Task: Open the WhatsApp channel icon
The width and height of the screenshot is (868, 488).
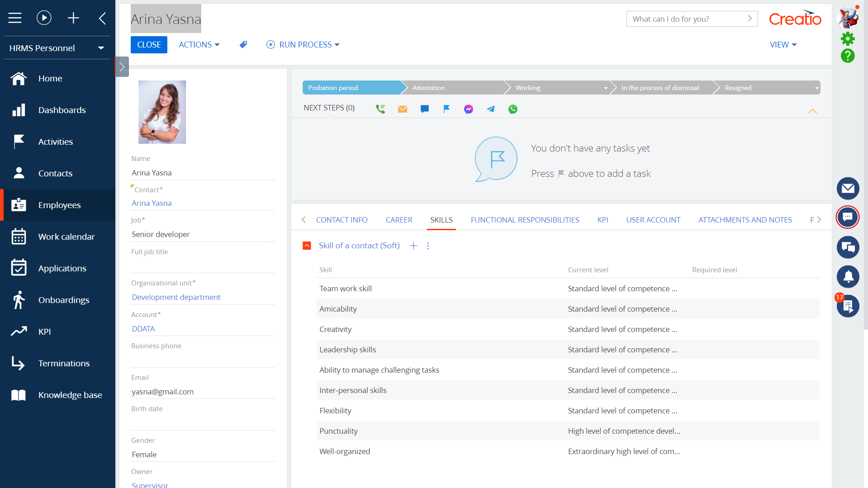Action: pos(513,109)
